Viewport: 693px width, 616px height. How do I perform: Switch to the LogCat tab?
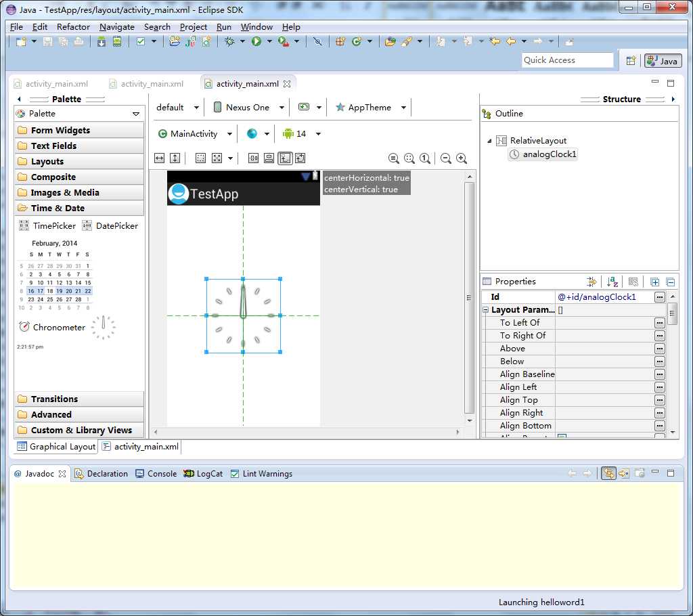(203, 474)
